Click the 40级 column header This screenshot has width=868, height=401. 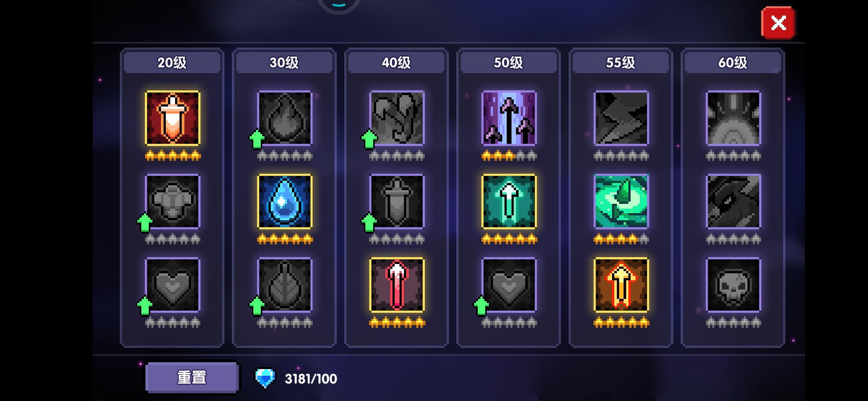(396, 62)
